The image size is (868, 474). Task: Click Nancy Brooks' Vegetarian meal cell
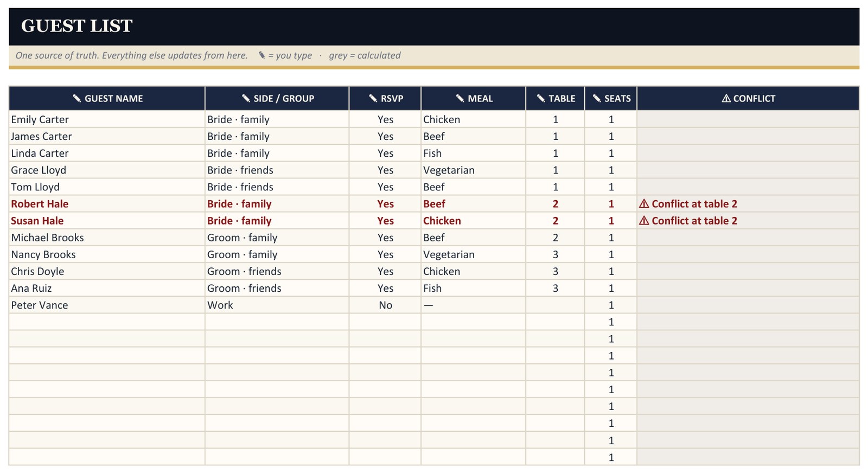coord(473,254)
